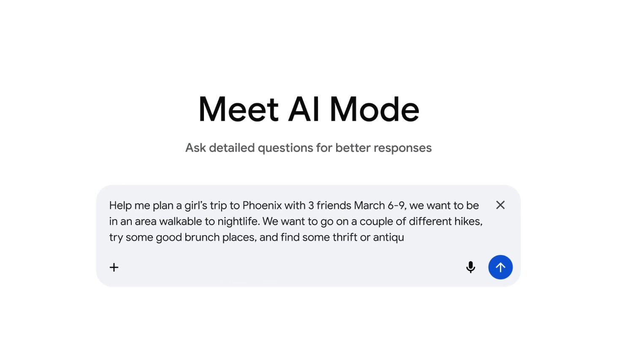The image size is (619, 364).
Task: Place cursor at end of "antiqu" in prompt
Action: (405, 237)
